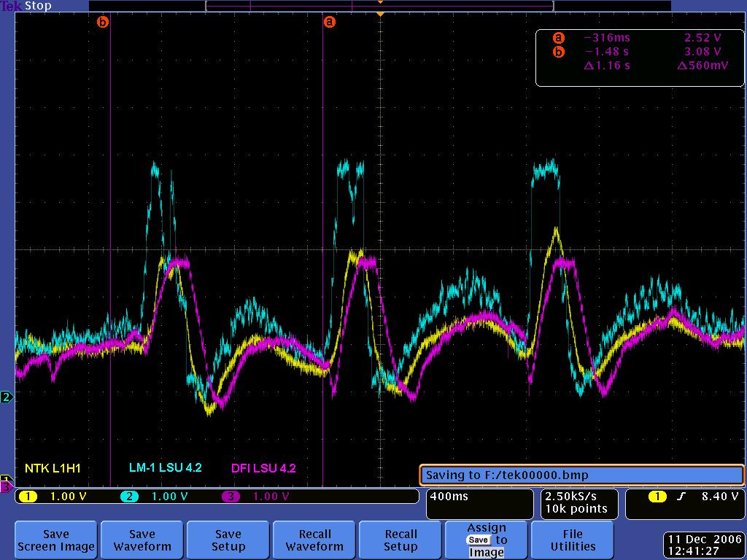Select the channel 3 magenta badge
Viewport: 747px width, 560px height.
231,497
